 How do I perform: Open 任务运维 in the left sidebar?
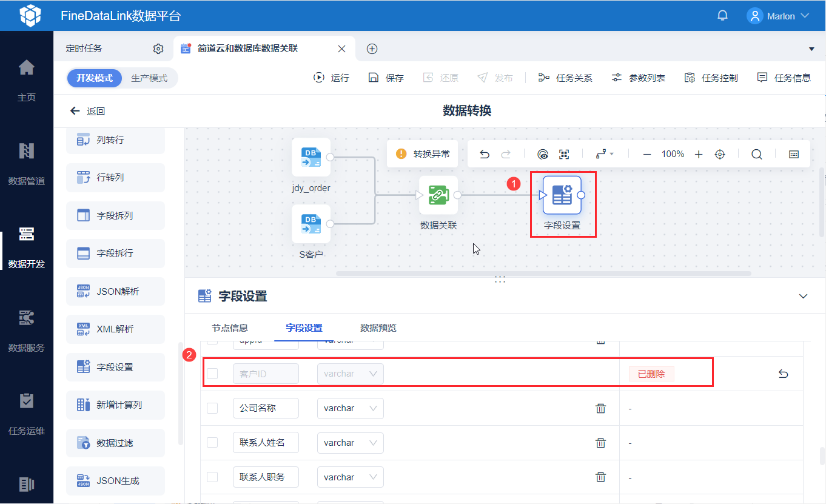tap(27, 414)
